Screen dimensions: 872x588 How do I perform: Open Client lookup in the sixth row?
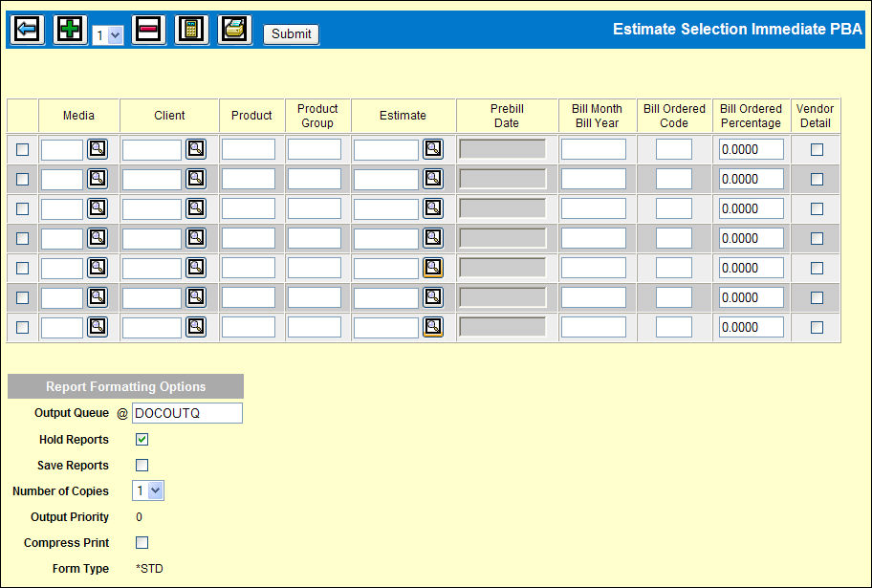coord(196,297)
